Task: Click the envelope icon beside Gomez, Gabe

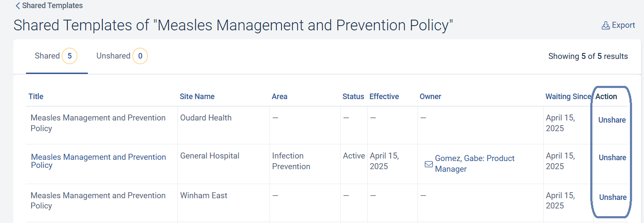Action: pyautogui.click(x=429, y=164)
